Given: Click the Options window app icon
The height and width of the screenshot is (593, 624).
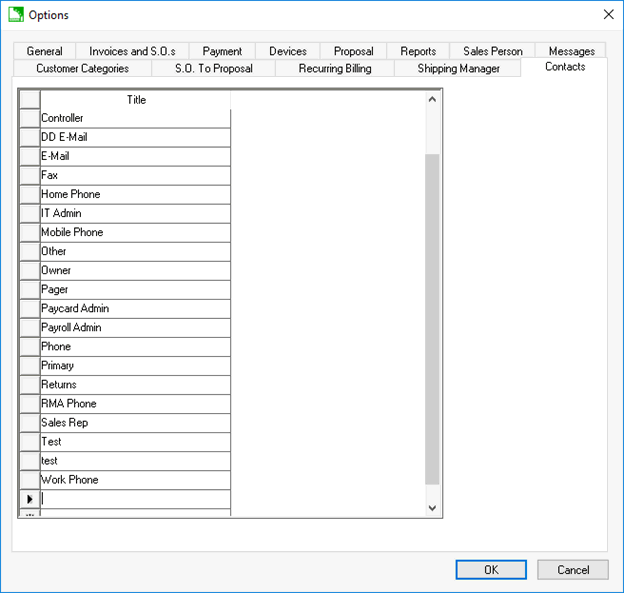Looking at the screenshot, I should pos(15,15).
